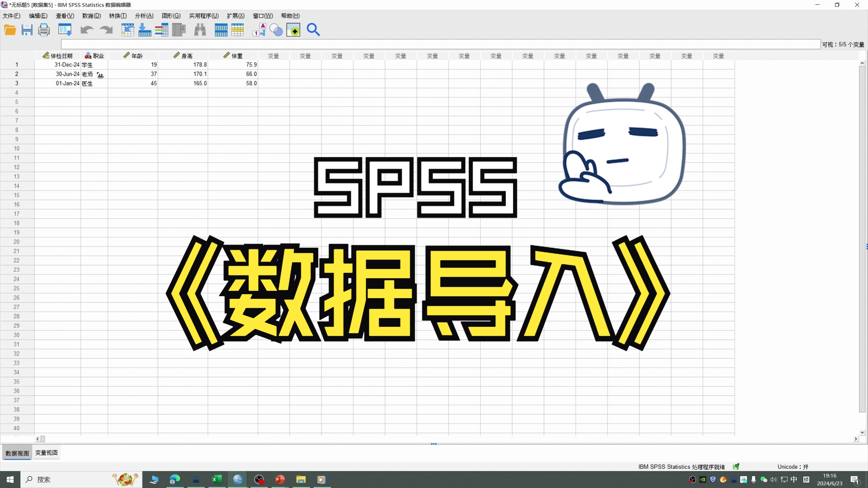Undo the last action

tap(87, 30)
